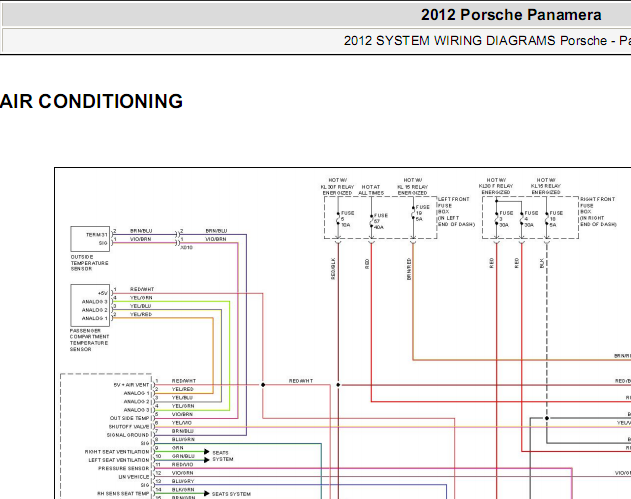Click the vertical 'RED/BLK' wire label

tap(333, 269)
